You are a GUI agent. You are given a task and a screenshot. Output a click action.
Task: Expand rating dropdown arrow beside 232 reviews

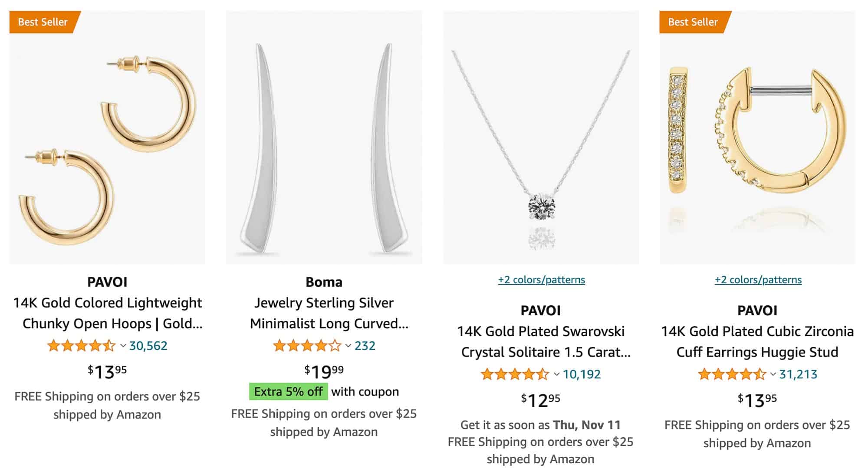pos(348,346)
